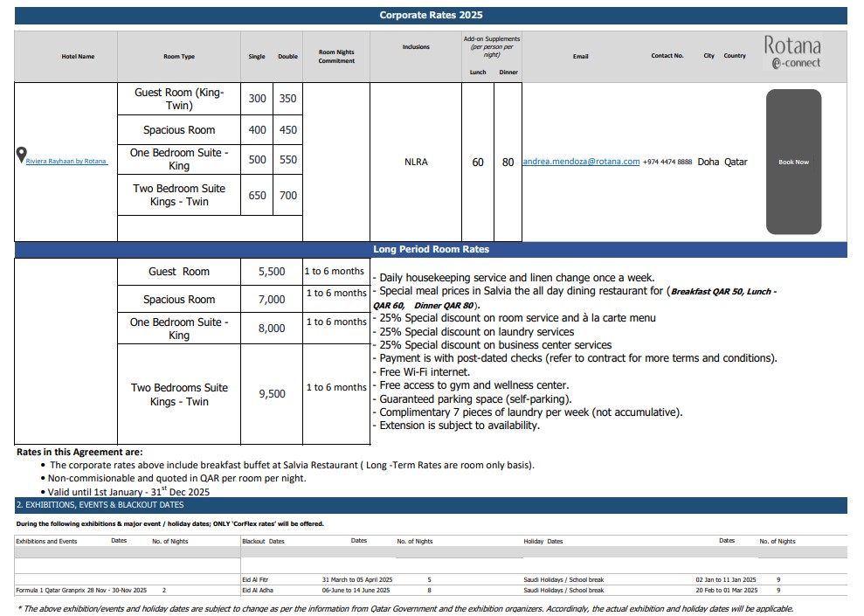Select the Guest Room (King-Twin) cell
The width and height of the screenshot is (864, 616).
point(179,99)
